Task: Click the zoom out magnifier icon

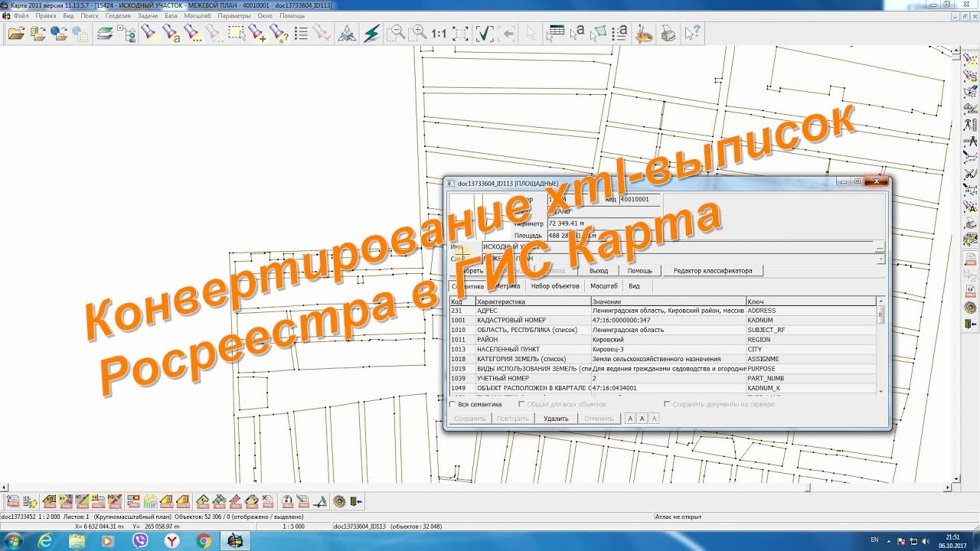Action: point(396,34)
